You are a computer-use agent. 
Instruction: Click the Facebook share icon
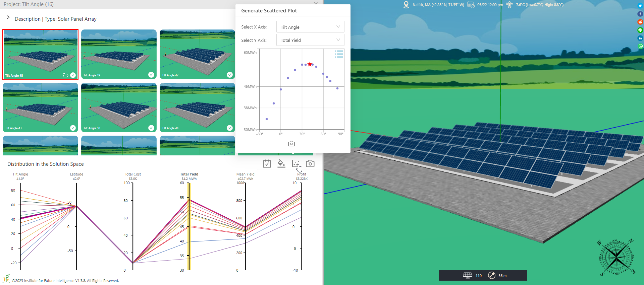(640, 14)
